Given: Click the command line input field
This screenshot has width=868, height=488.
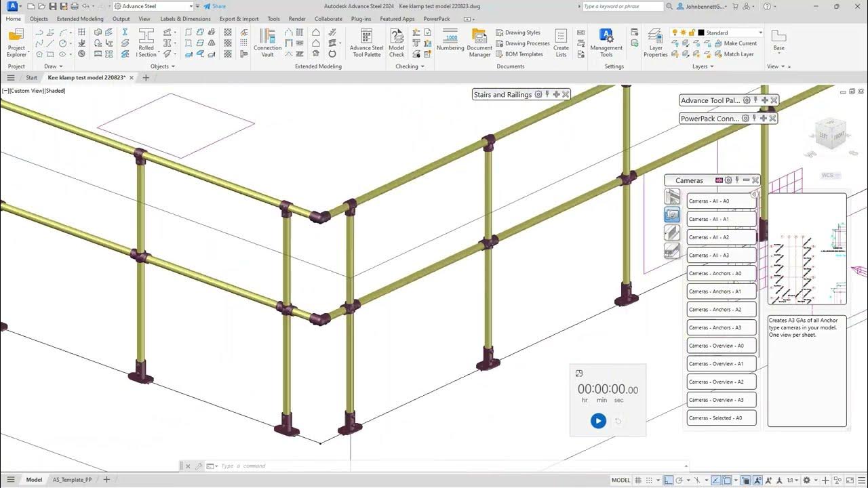Looking at the screenshot, I should pos(448,466).
